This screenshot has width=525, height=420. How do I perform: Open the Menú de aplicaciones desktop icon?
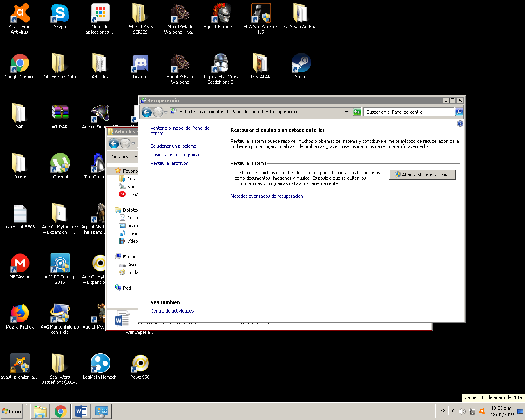[100, 19]
